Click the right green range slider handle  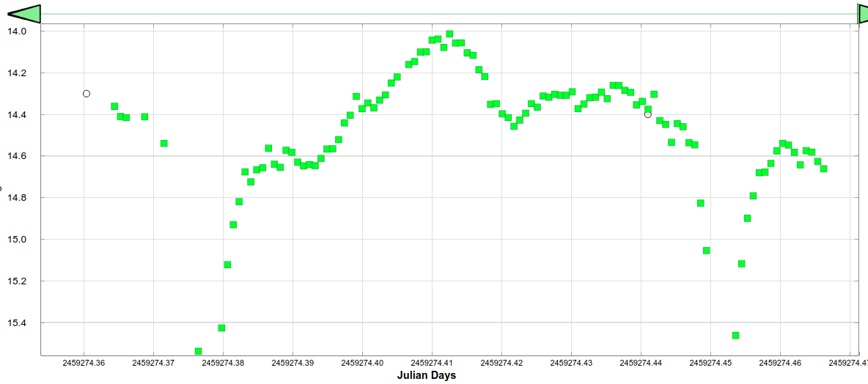click(x=863, y=13)
